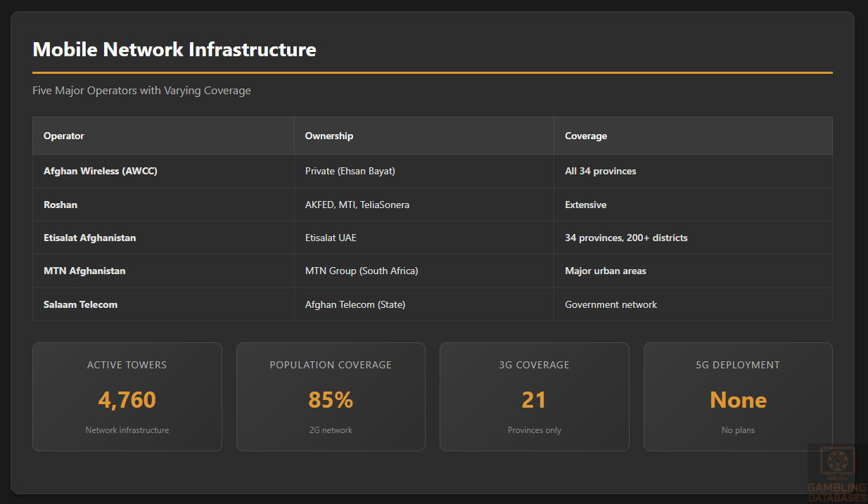Screen dimensions: 868x504
Task: Click the MTN Group (South Africa) cell
Action: (x=362, y=271)
